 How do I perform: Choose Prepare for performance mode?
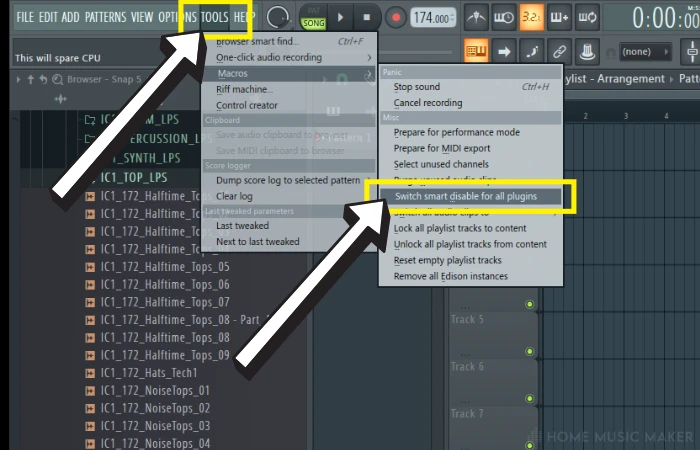pyautogui.click(x=471, y=133)
